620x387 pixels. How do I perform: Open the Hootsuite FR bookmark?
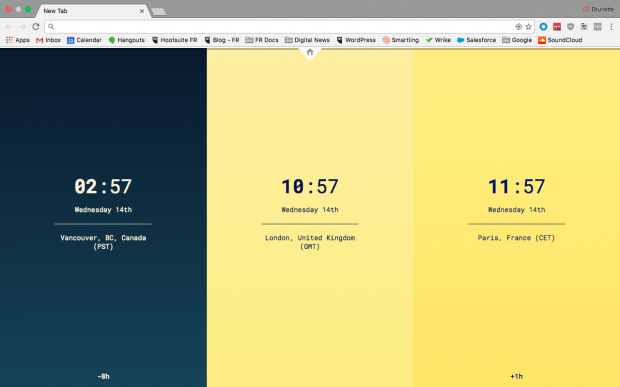coord(174,40)
